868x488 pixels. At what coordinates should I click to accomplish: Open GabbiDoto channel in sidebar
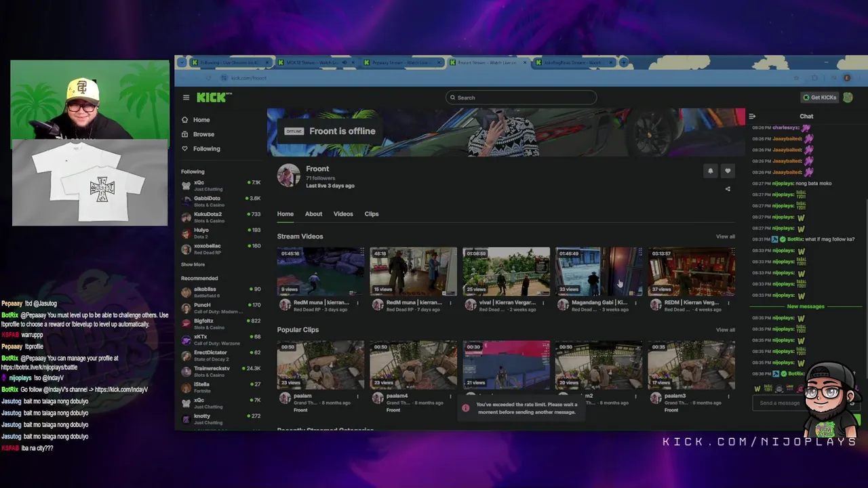(220, 201)
